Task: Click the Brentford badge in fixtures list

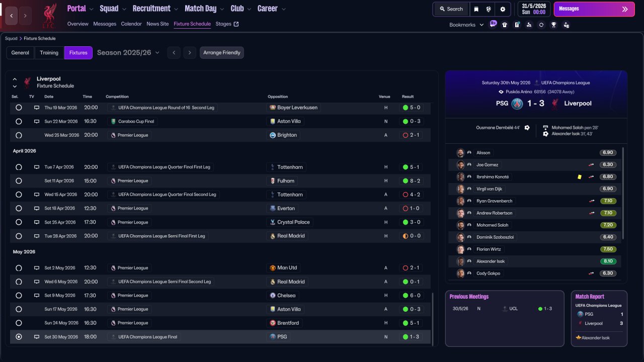Action: 273,323
